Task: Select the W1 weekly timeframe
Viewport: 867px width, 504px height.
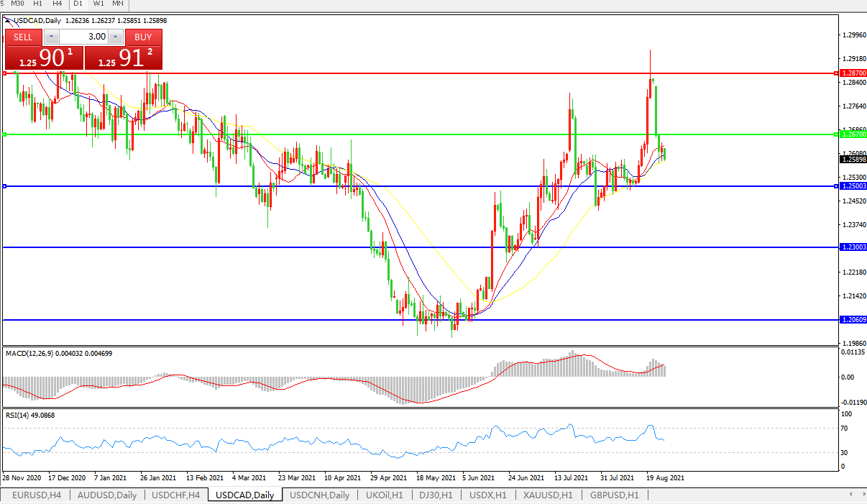Action: click(98, 4)
